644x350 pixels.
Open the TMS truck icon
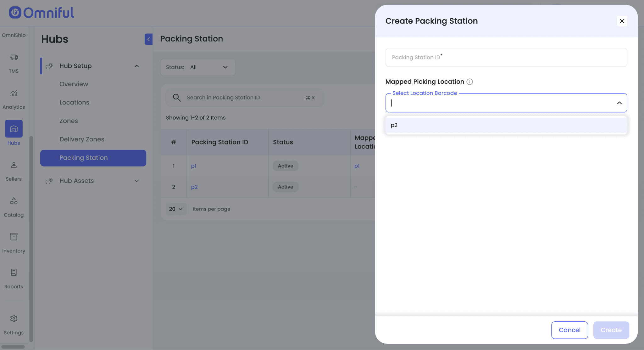click(x=14, y=57)
